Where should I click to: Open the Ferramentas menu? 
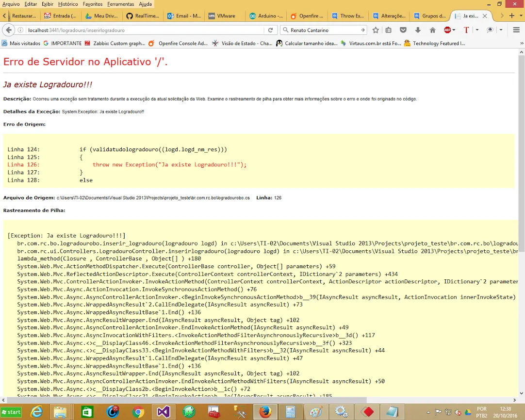(x=121, y=4)
